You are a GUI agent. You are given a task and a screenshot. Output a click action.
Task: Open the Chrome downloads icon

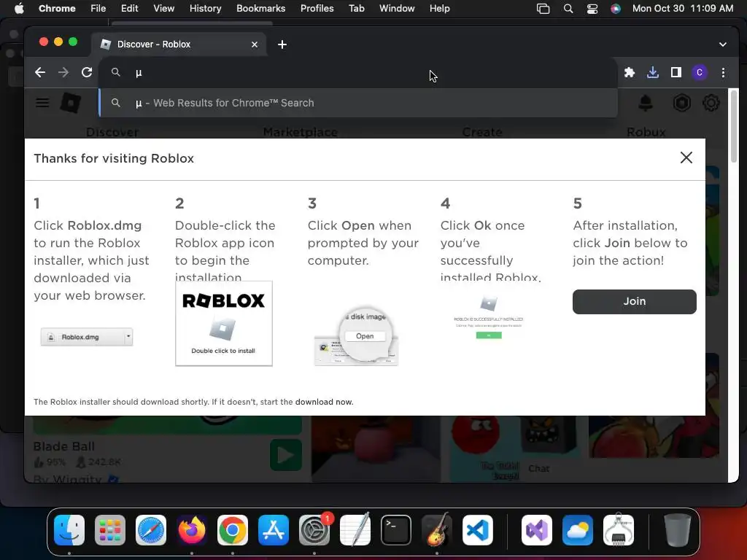[x=653, y=72]
